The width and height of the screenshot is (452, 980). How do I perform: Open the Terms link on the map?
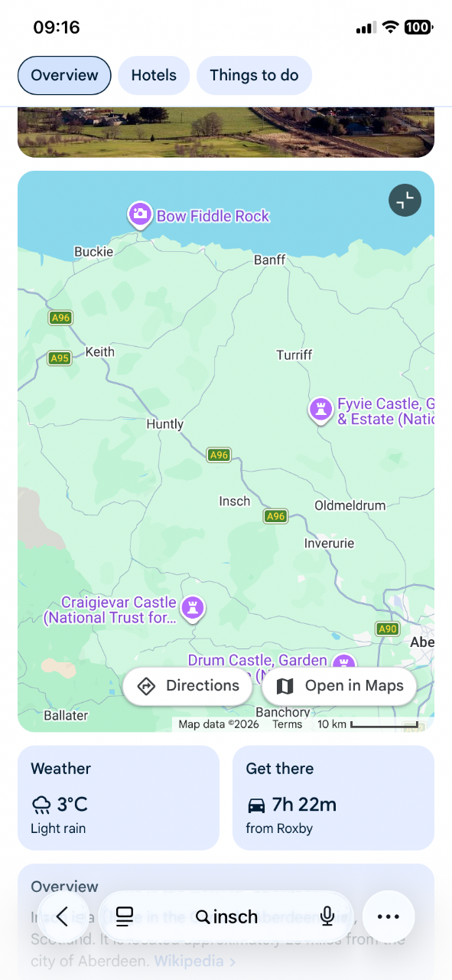click(288, 724)
